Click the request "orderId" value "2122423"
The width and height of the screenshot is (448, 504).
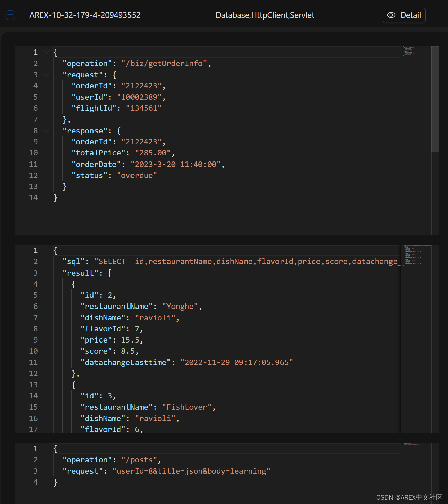[142, 86]
